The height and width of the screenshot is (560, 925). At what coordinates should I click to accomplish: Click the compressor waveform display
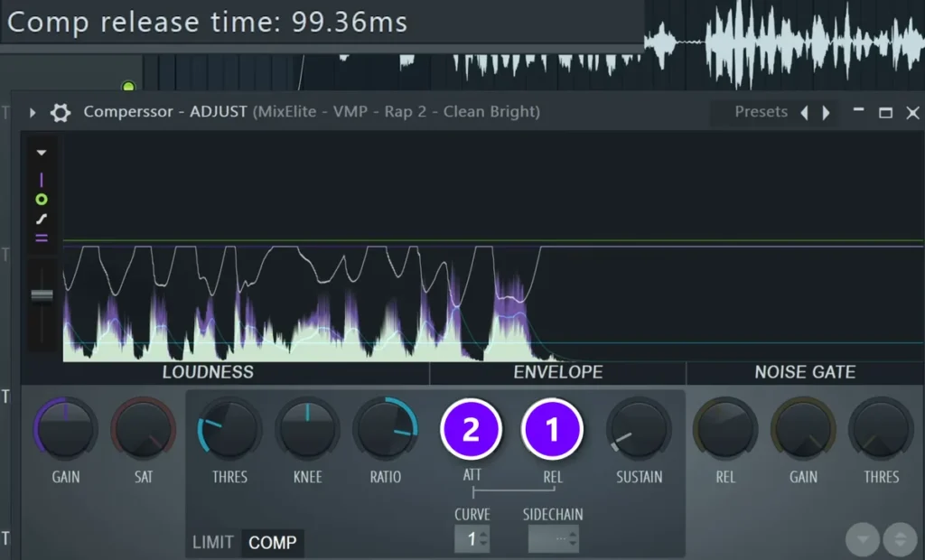click(x=493, y=247)
